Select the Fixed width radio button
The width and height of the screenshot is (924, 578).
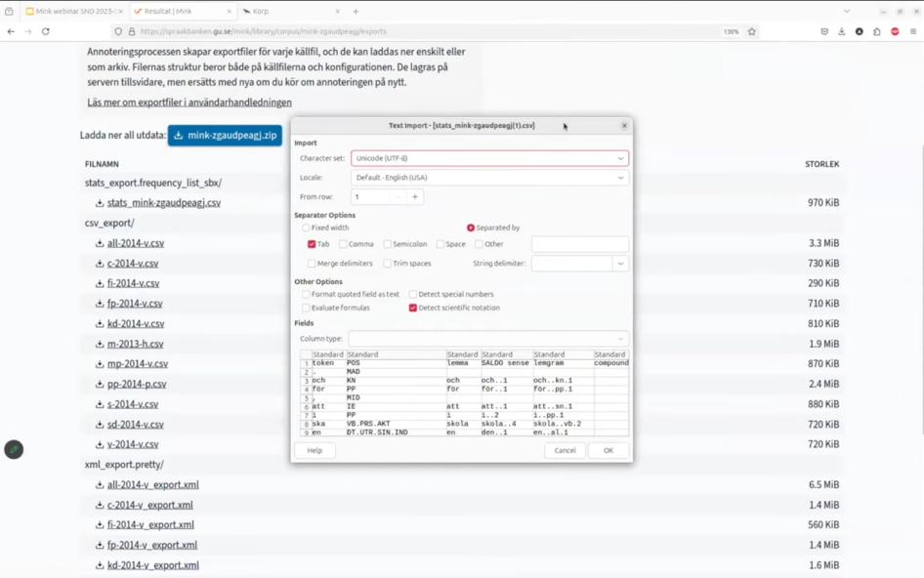306,227
